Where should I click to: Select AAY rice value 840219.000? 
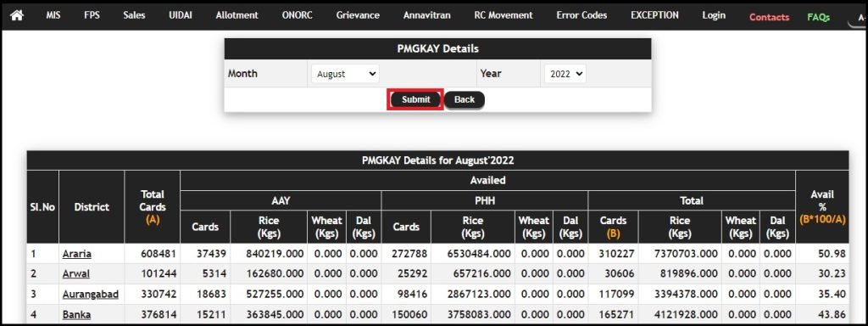coord(275,254)
